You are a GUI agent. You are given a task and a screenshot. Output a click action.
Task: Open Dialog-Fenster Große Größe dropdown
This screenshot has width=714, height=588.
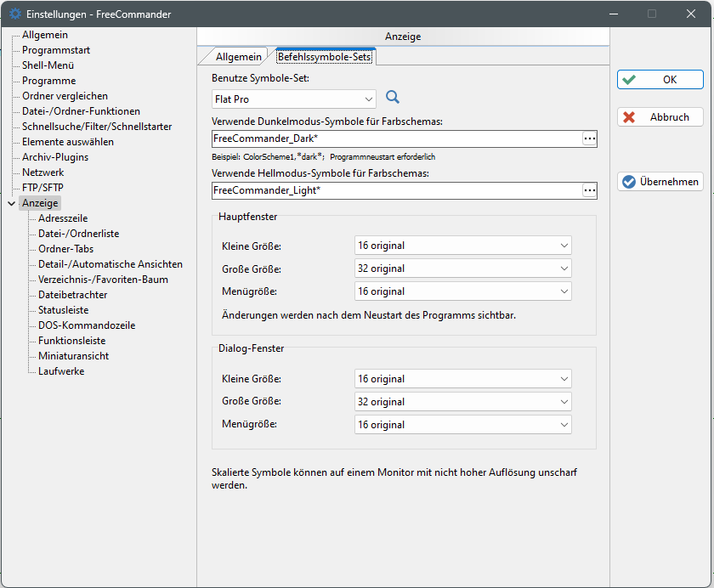click(x=462, y=402)
